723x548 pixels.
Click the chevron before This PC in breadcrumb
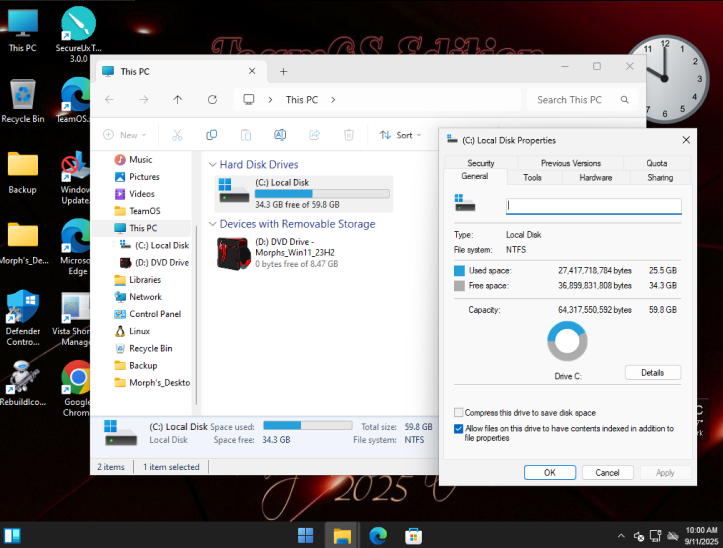pyautogui.click(x=270, y=100)
